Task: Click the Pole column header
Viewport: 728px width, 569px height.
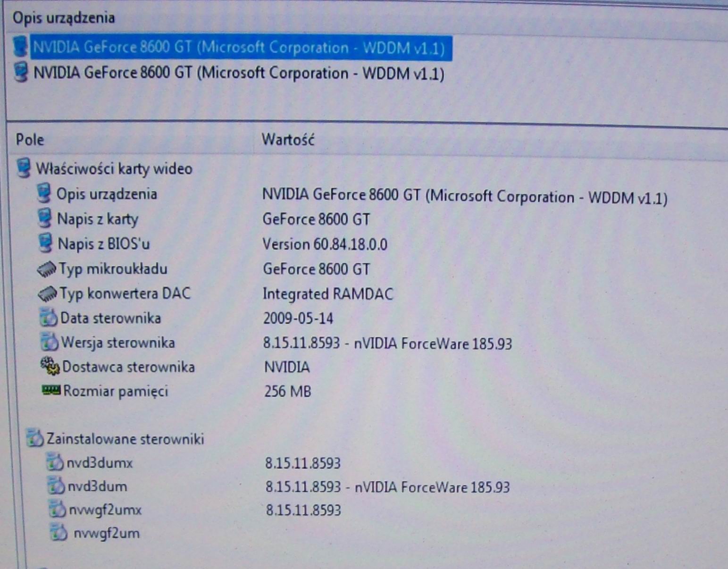Action: tap(30, 140)
